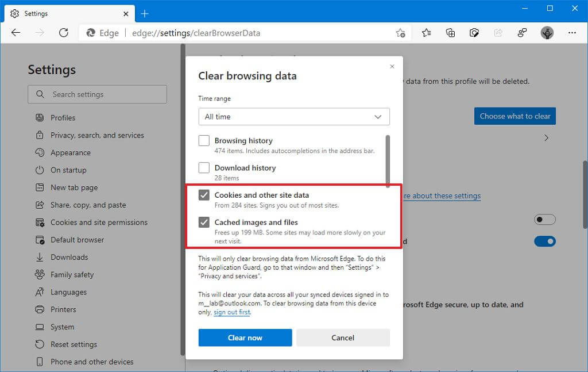588x372 pixels.
Task: Check the Browsing history checkbox
Action: coord(204,140)
